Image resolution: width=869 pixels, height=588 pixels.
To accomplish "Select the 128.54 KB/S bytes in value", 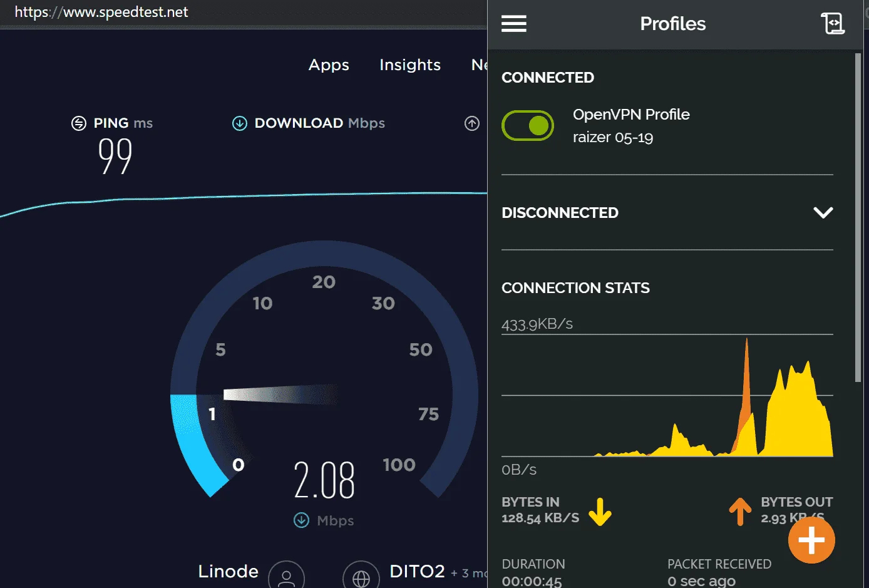I will (540, 518).
